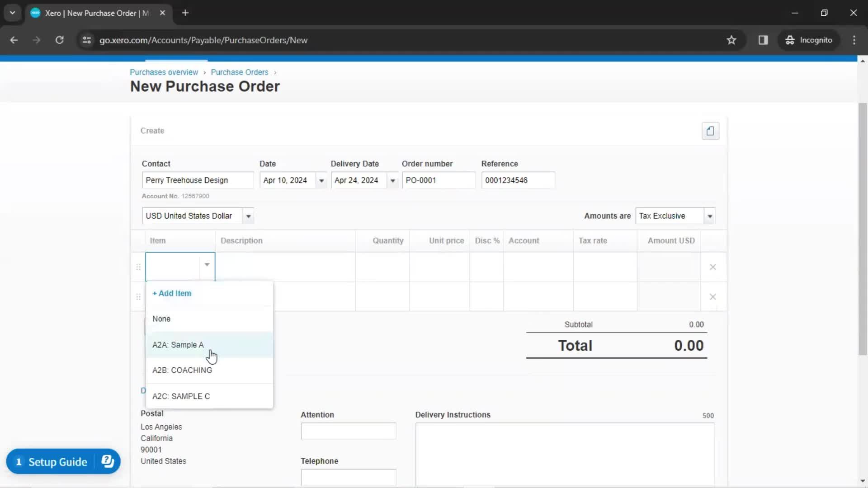The width and height of the screenshot is (868, 488).
Task: Edit the Delivery Date field Apr 24, 2024
Action: pos(359,180)
